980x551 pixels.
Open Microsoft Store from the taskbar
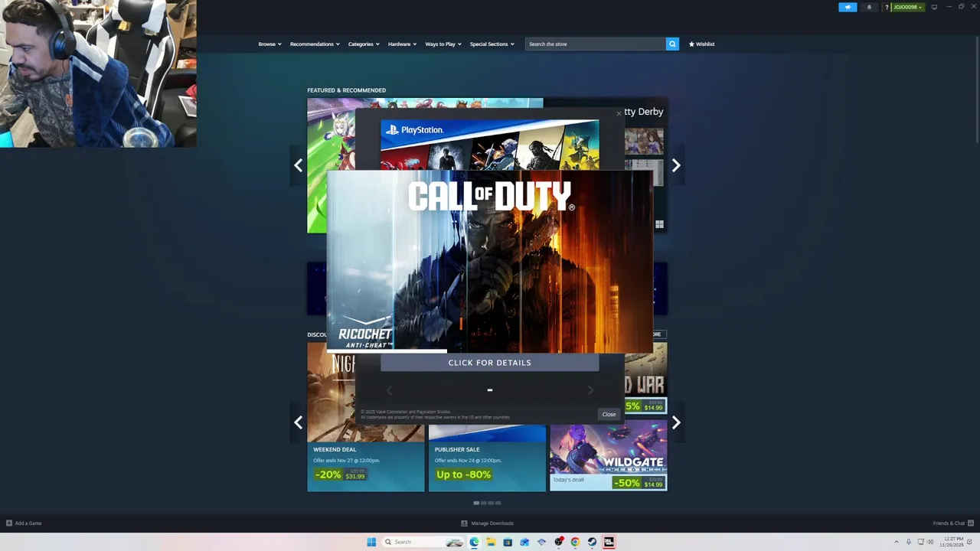click(x=508, y=542)
